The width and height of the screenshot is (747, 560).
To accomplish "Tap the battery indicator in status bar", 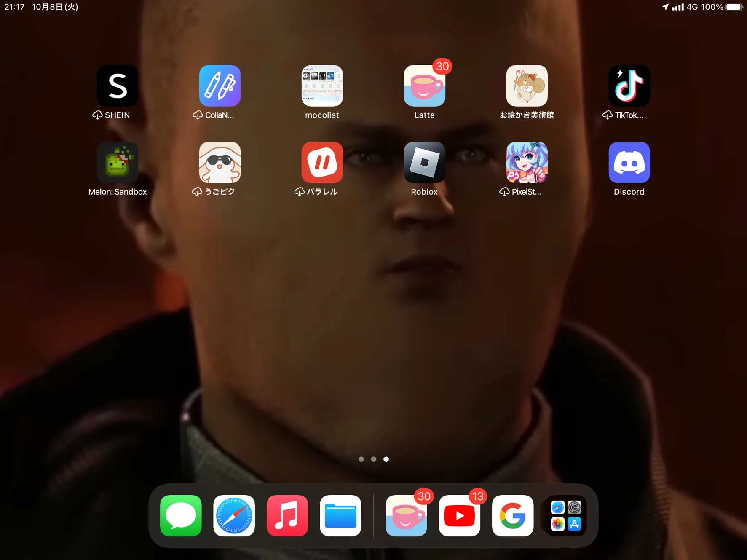I will pos(734,7).
